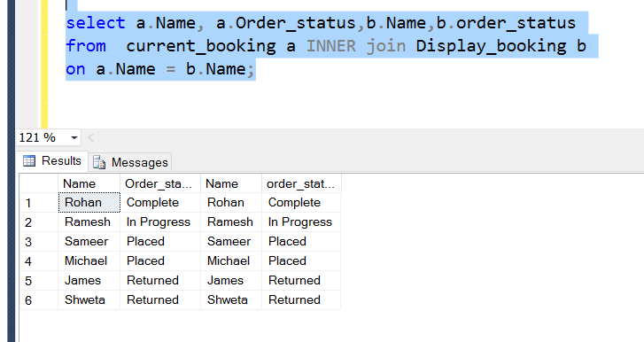This screenshot has height=342, width=644.
Task: Click the INNER keyword in the query
Action: [331, 45]
